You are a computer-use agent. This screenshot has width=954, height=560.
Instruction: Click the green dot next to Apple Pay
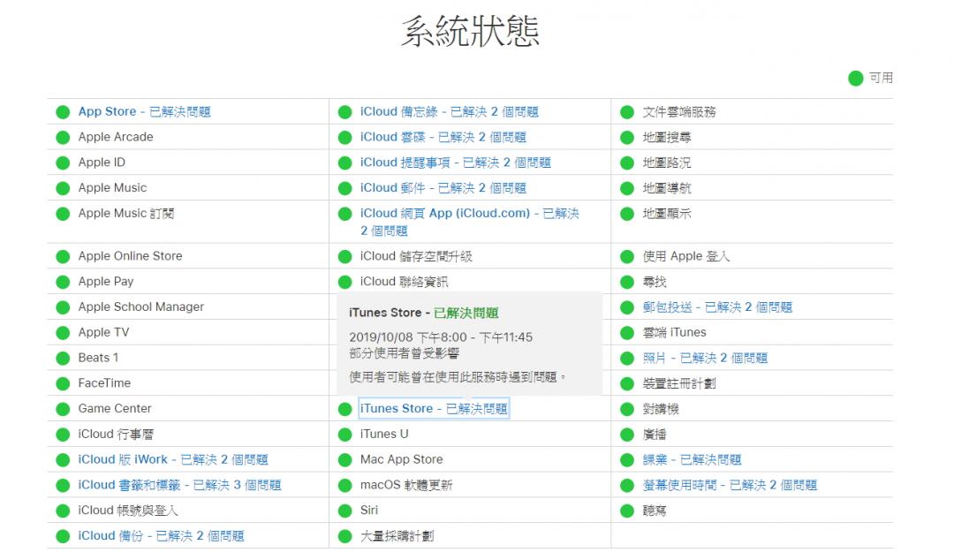pyautogui.click(x=63, y=282)
